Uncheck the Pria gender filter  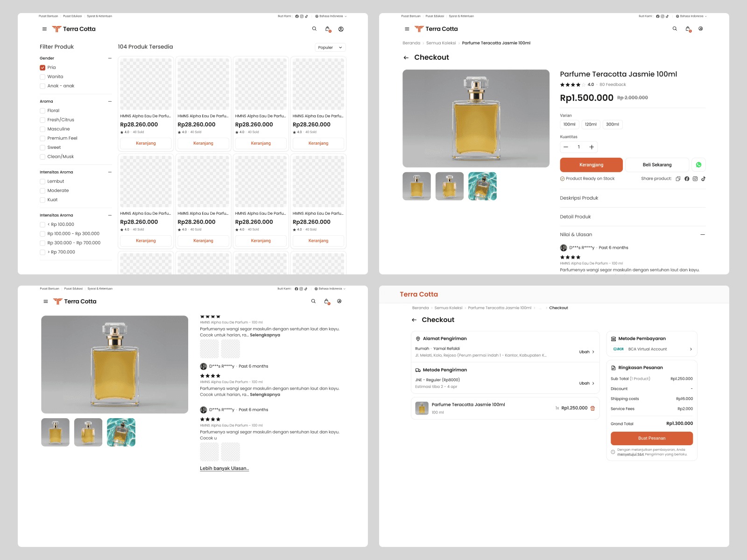click(42, 68)
